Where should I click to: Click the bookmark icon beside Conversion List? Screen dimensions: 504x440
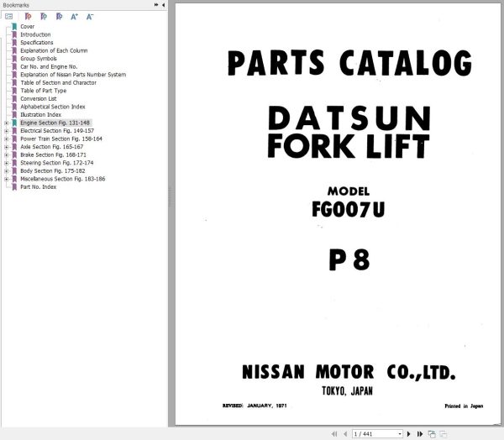pyautogui.click(x=14, y=99)
